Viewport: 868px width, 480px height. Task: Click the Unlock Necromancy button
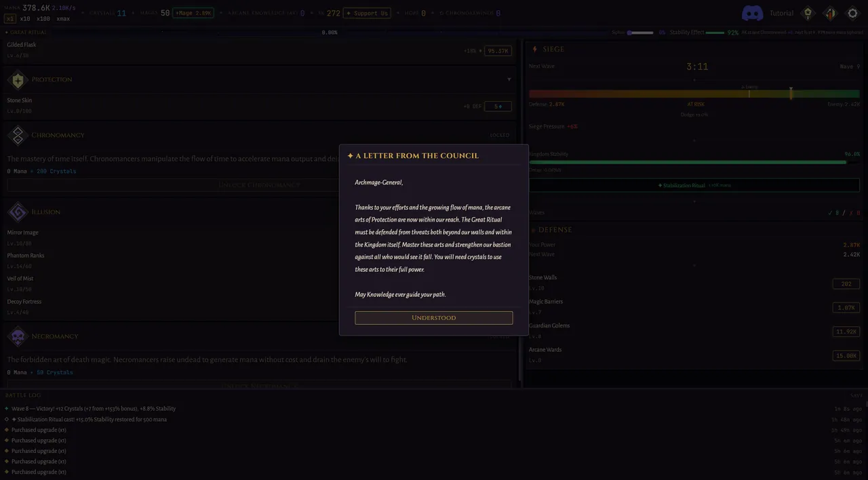click(259, 386)
